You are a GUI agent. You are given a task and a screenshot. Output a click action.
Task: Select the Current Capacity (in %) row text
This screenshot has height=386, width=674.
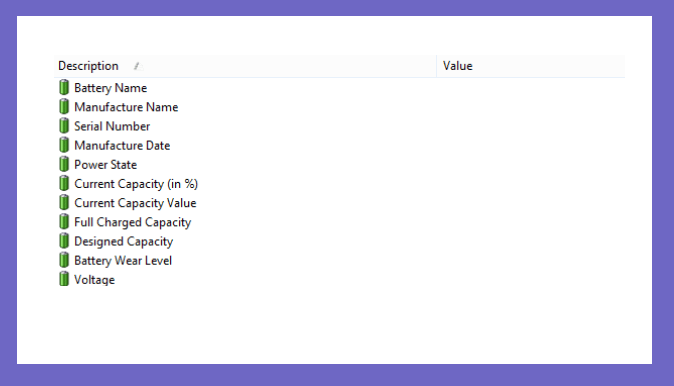point(136,184)
